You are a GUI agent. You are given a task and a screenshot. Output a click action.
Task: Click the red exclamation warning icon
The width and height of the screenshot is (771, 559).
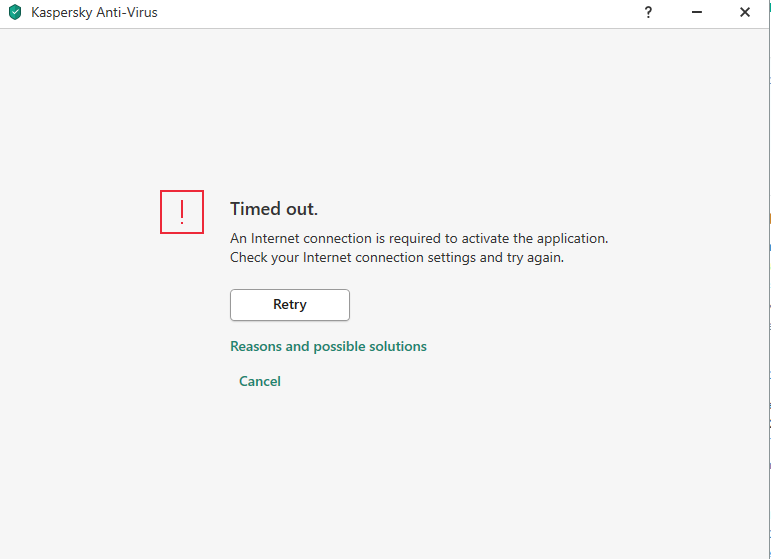tap(182, 212)
